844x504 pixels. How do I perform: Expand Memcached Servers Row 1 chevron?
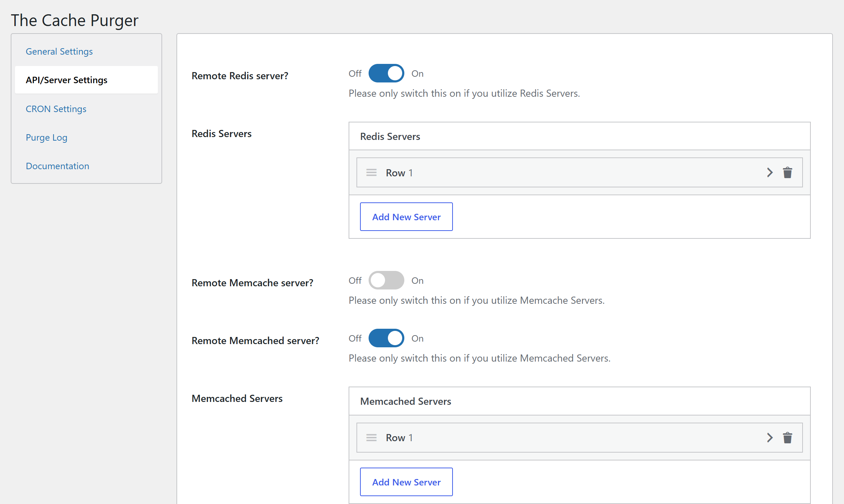click(x=770, y=438)
